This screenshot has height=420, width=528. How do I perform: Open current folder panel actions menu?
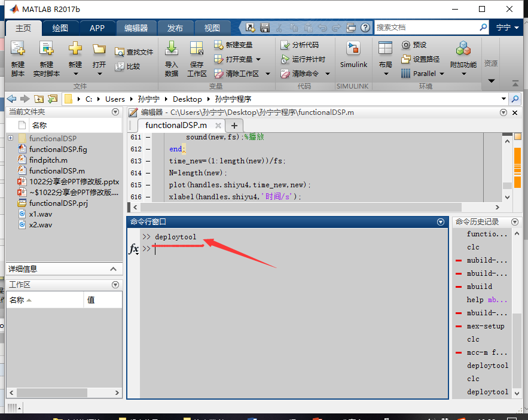pyautogui.click(x=115, y=112)
